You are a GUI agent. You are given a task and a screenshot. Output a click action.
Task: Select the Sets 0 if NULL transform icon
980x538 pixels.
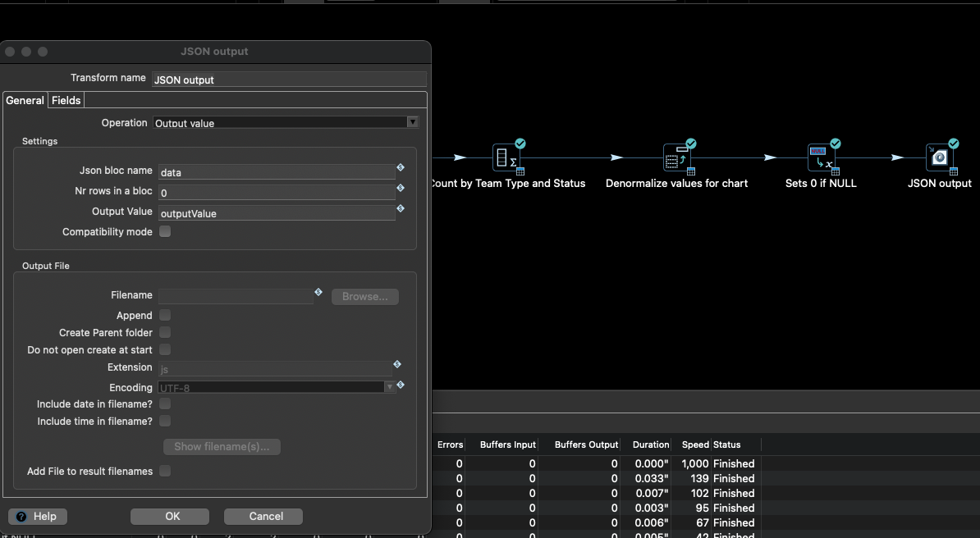point(820,157)
